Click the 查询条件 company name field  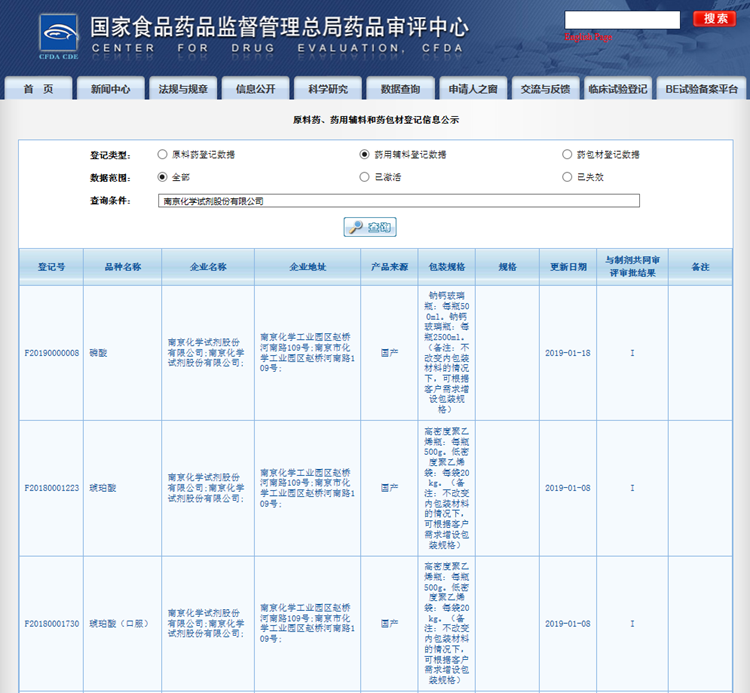398,200
